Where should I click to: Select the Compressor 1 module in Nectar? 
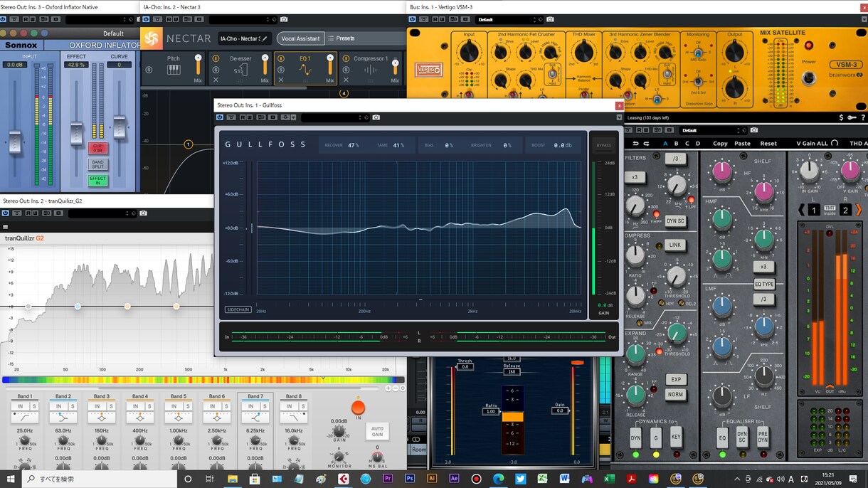point(370,69)
